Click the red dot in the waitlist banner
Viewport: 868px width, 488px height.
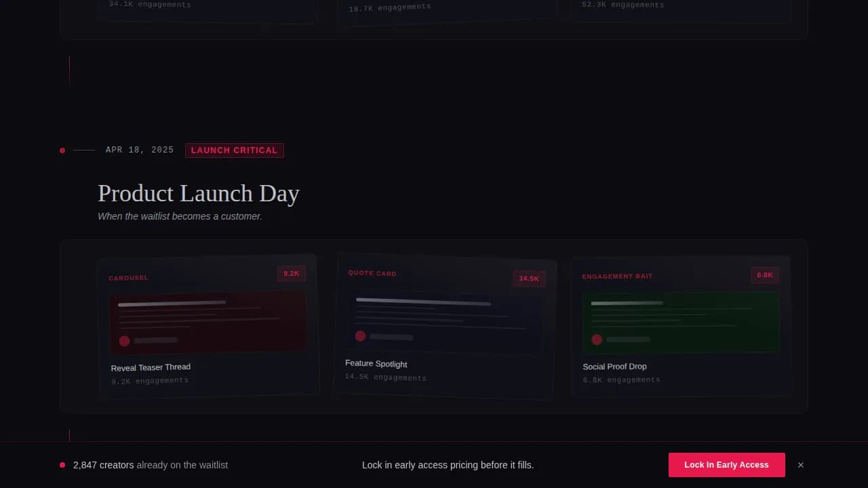tap(62, 465)
